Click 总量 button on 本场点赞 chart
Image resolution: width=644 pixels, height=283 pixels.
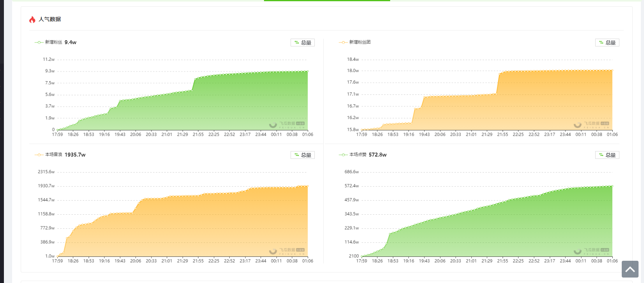[607, 155]
